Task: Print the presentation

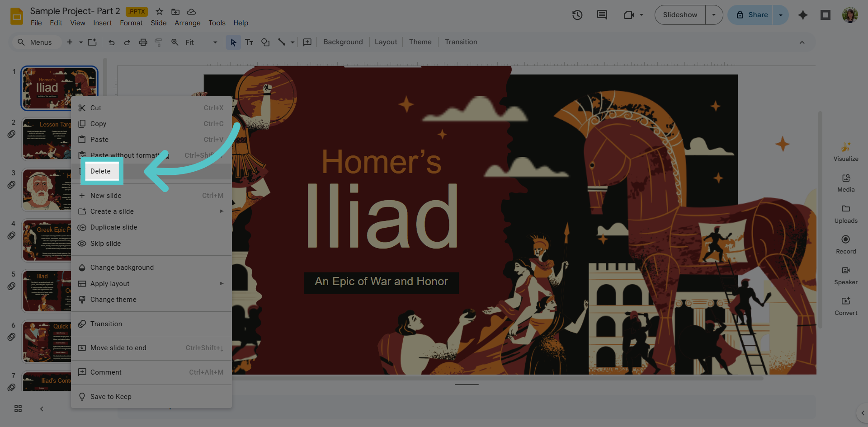Action: 143,42
